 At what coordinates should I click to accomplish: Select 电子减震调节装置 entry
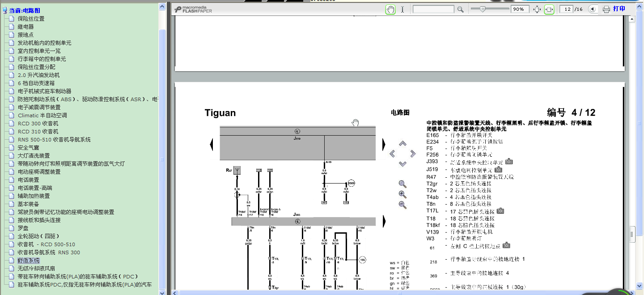click(x=39, y=107)
